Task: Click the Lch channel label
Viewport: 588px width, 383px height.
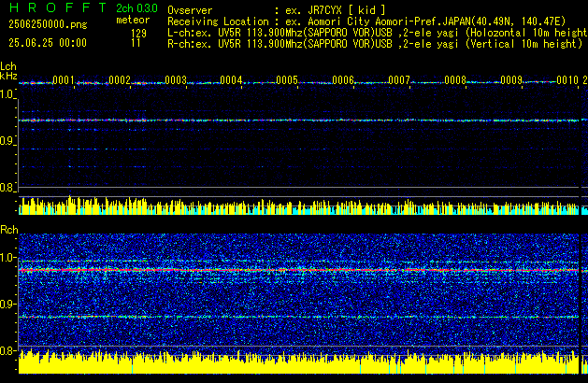Action: click(x=8, y=66)
